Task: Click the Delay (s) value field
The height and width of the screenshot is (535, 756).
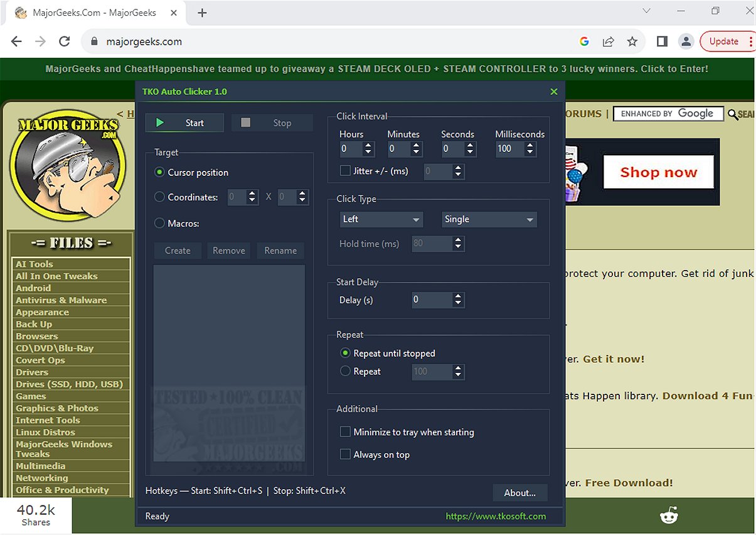Action: pos(432,300)
